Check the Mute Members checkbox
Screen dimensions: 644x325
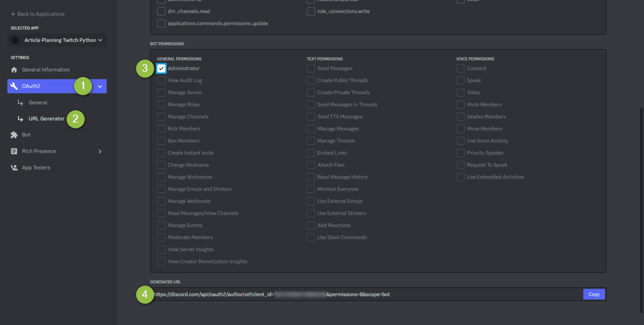[x=460, y=105]
